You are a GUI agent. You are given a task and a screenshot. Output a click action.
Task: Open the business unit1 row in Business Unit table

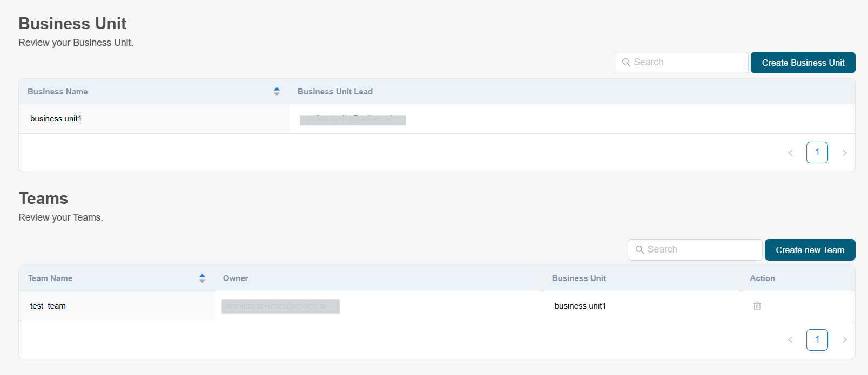pos(56,119)
